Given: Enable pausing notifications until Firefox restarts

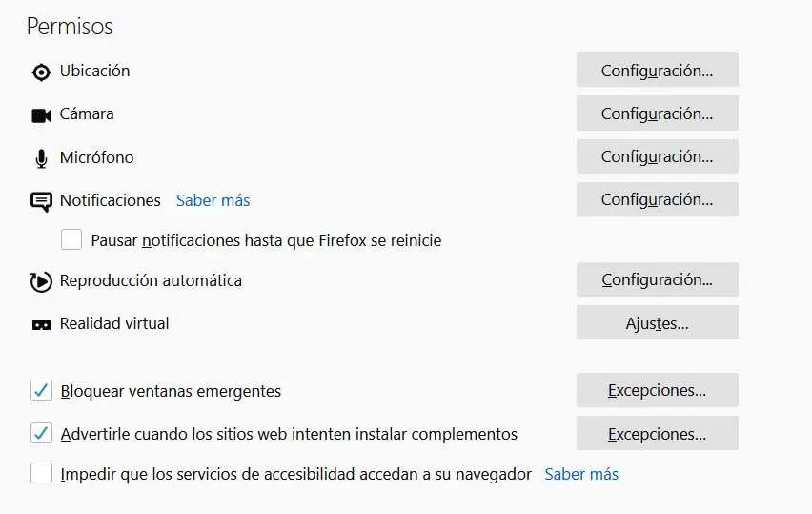Looking at the screenshot, I should 71,240.
